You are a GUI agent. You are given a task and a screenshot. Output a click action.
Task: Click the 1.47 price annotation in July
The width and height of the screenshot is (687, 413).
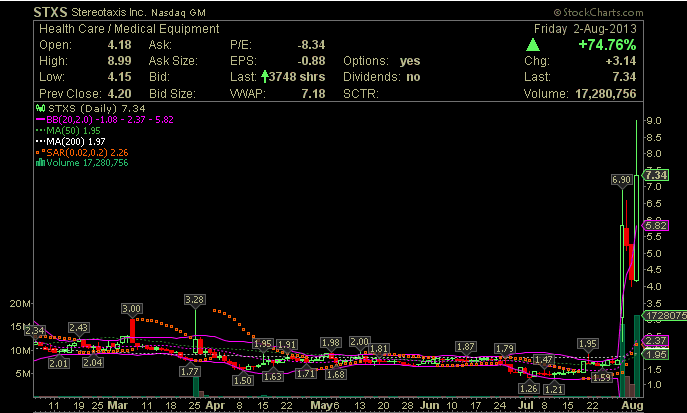pyautogui.click(x=543, y=360)
